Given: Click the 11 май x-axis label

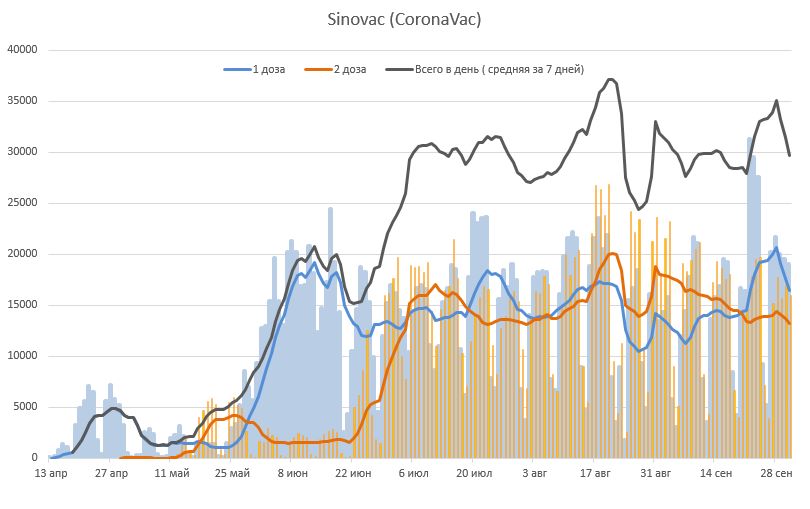Looking at the screenshot, I should coord(172,473).
